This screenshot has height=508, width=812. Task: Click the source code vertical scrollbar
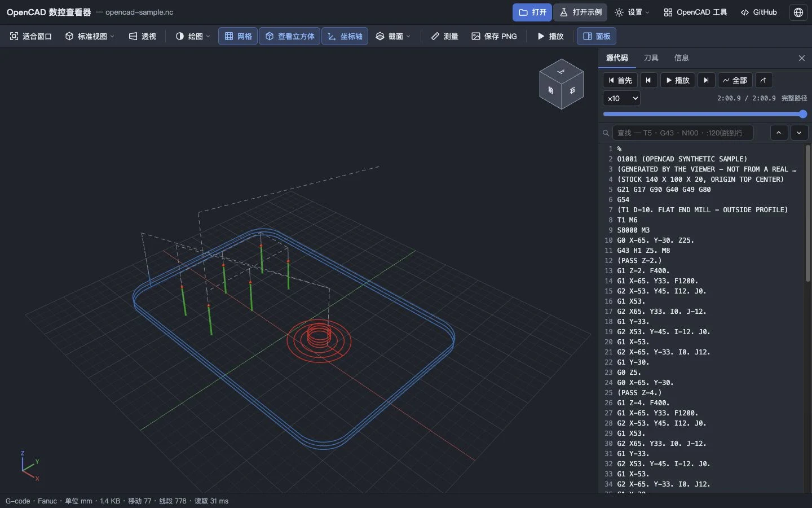(x=807, y=213)
